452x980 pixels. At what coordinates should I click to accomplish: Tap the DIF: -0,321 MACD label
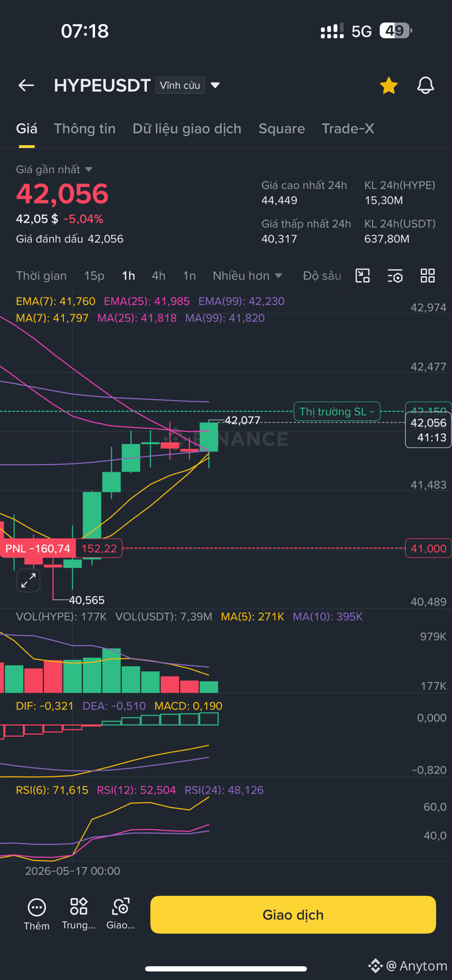45,706
